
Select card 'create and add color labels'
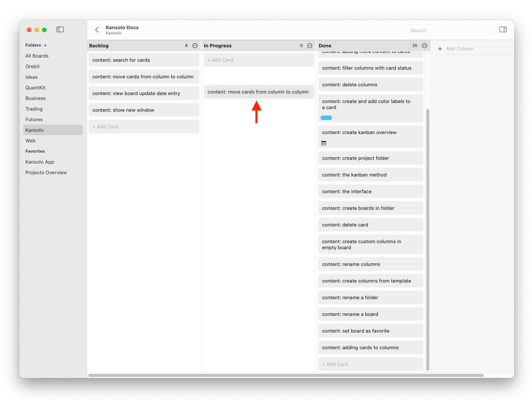point(371,108)
